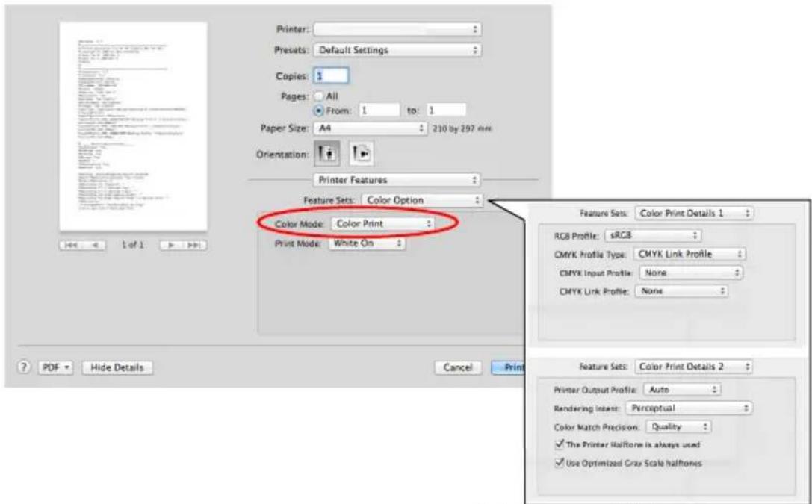Click the Cancel button
The height and width of the screenshot is (504, 812).
pyautogui.click(x=458, y=367)
